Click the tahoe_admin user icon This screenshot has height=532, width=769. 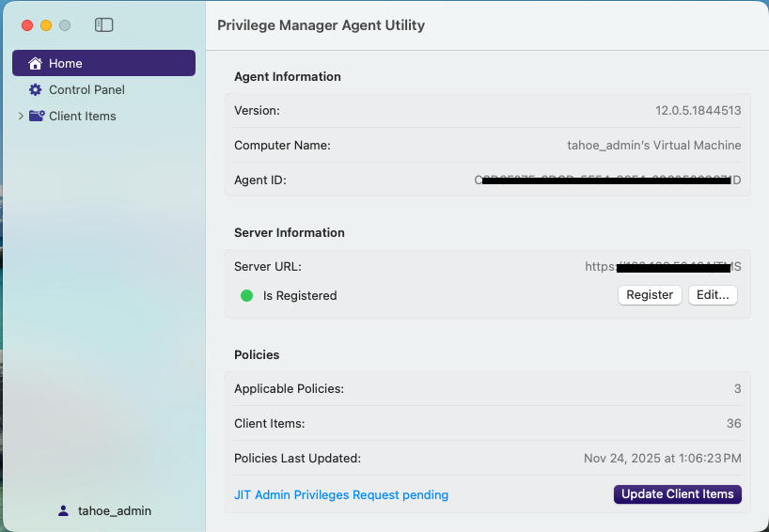(63, 510)
